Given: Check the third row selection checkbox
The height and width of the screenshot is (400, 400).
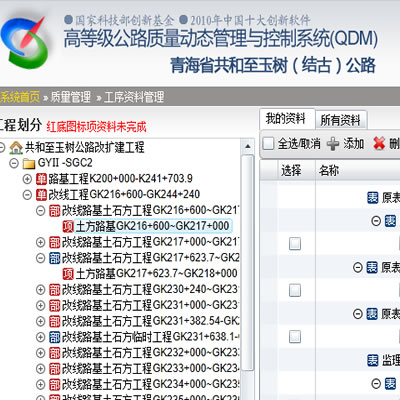Looking at the screenshot, I should click(295, 337).
